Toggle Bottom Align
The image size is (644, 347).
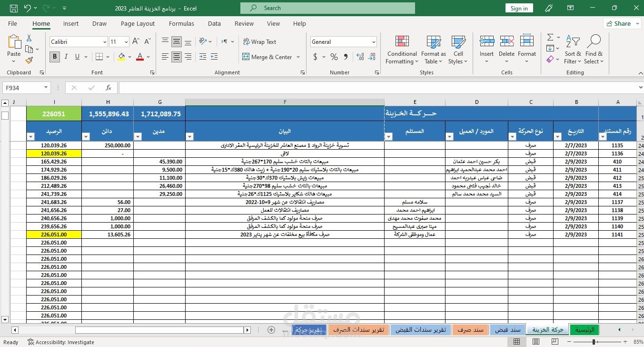click(x=188, y=41)
